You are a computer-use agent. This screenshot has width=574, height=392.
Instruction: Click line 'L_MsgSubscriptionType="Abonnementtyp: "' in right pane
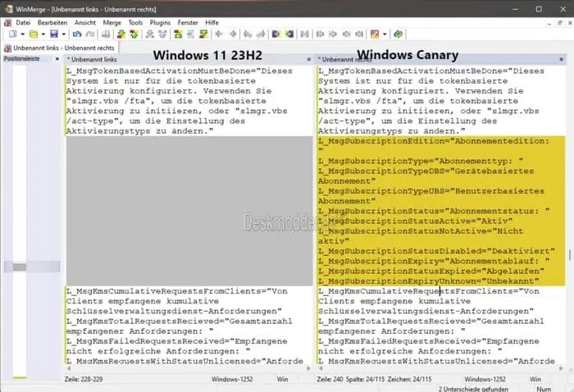[x=421, y=161]
